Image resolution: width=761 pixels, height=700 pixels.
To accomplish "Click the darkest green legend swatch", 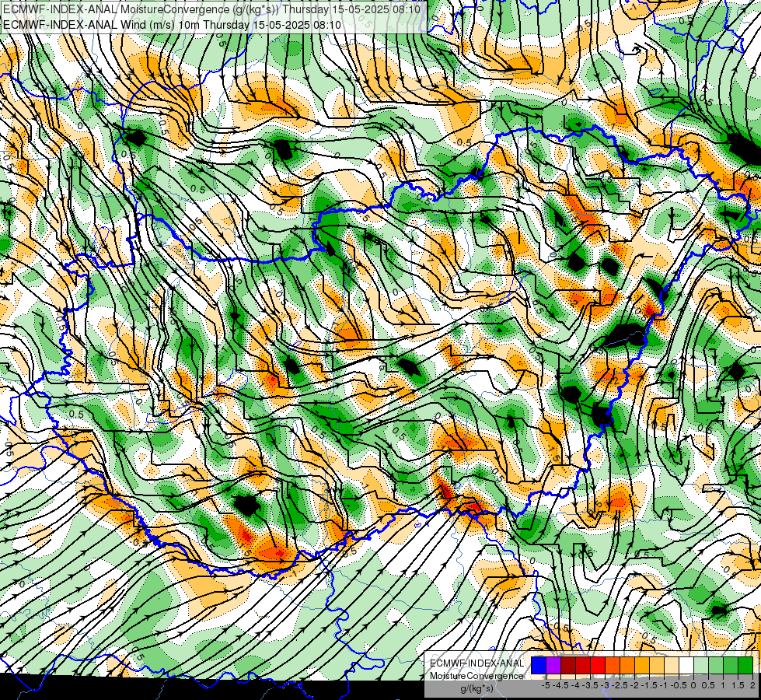I will 745,665.
